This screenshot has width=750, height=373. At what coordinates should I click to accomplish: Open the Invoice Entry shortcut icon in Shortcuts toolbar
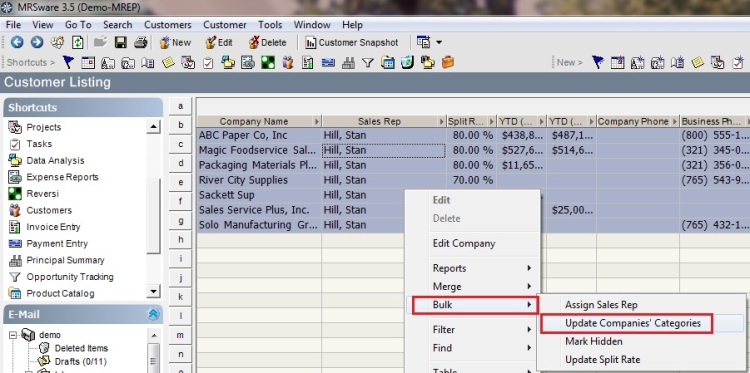308,62
